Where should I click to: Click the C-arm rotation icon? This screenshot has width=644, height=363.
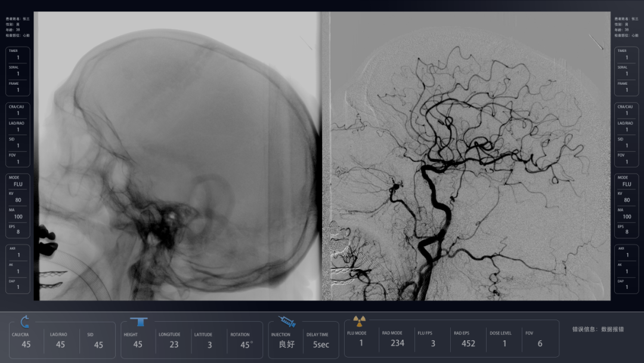[x=24, y=321]
